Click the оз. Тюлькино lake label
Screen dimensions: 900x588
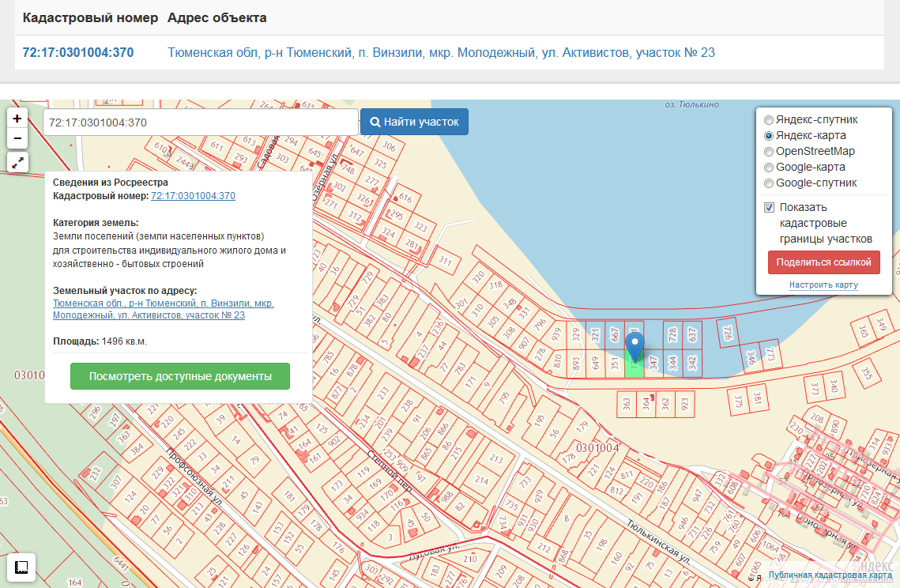[x=691, y=104]
